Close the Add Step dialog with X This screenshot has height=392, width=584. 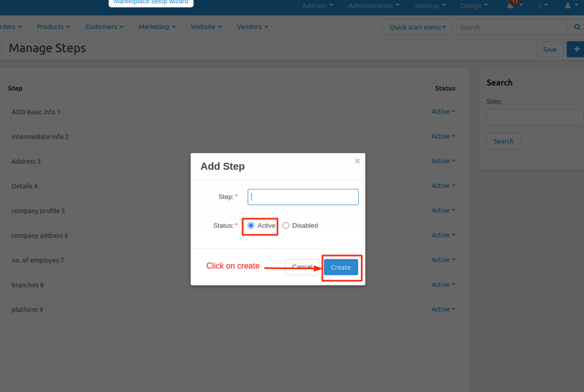click(357, 161)
